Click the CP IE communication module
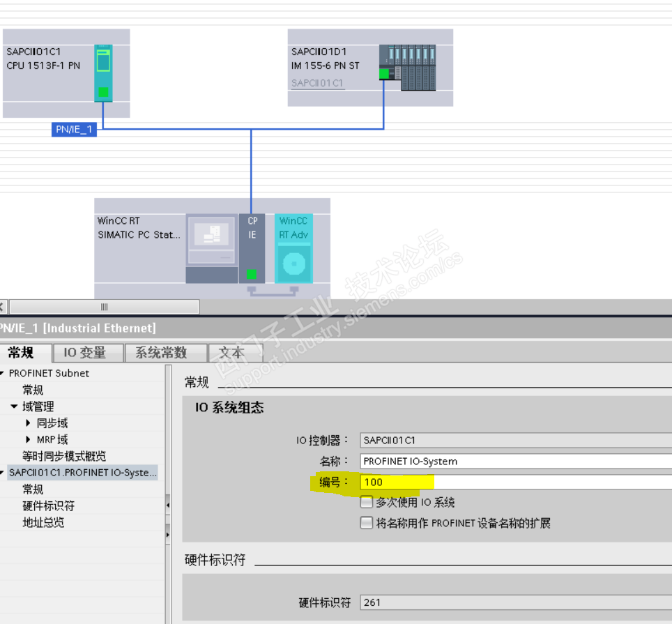Viewport: 672px width, 624px height. [252, 249]
